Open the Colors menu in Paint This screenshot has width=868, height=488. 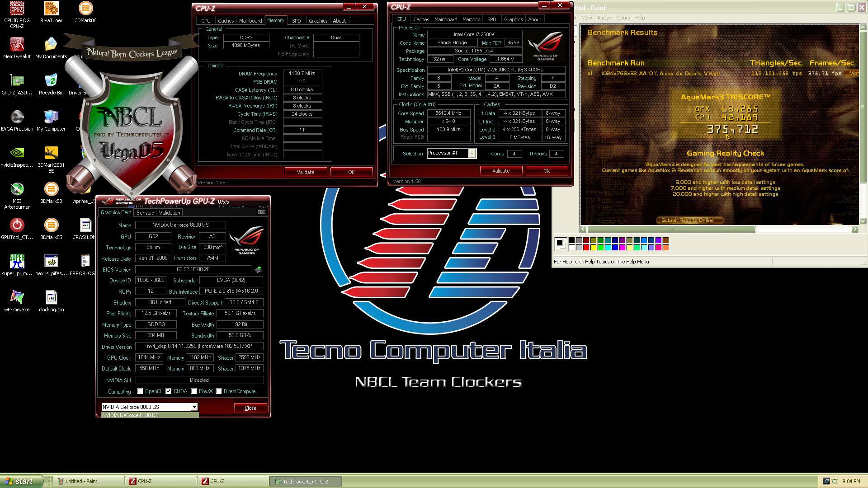pyautogui.click(x=623, y=18)
